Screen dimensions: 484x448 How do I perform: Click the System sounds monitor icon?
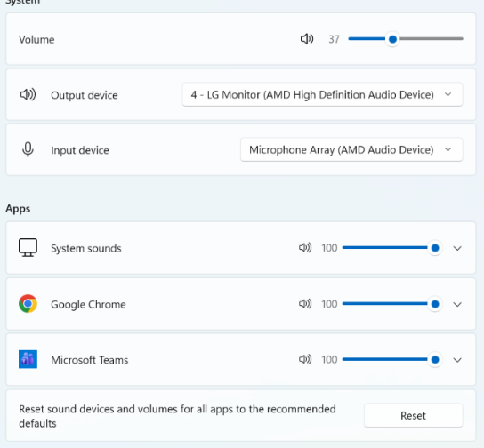click(28, 248)
